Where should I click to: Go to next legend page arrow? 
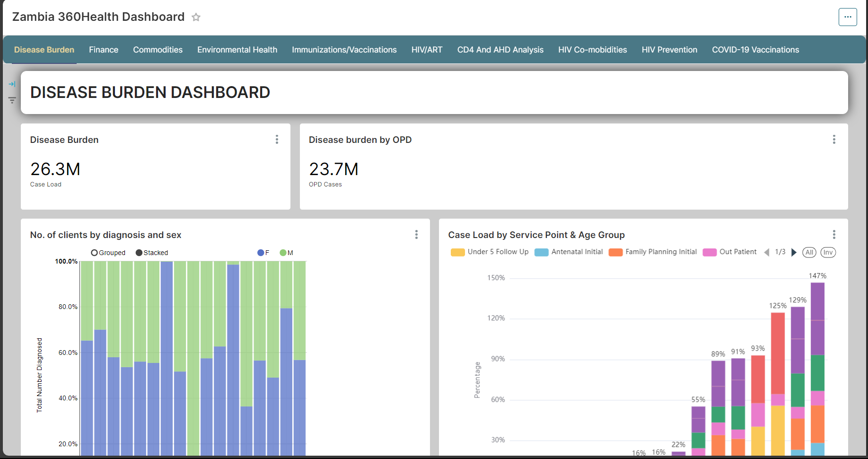pos(794,252)
